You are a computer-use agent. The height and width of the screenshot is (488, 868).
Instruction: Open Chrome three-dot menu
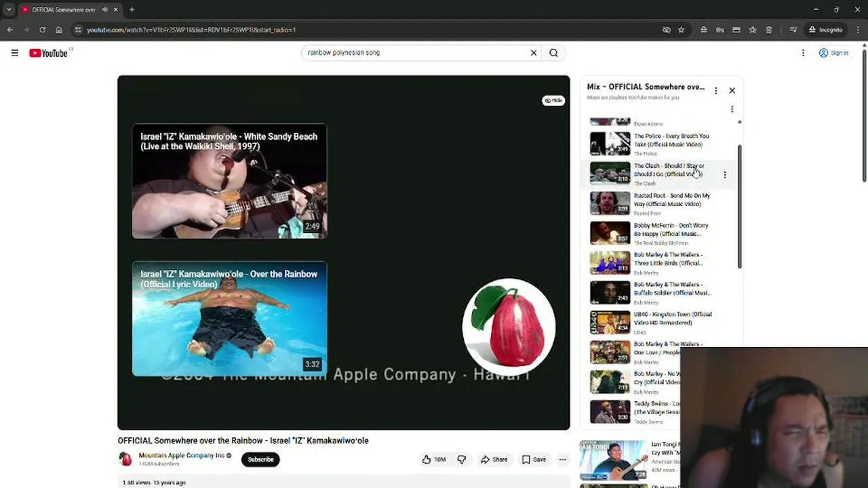[858, 30]
